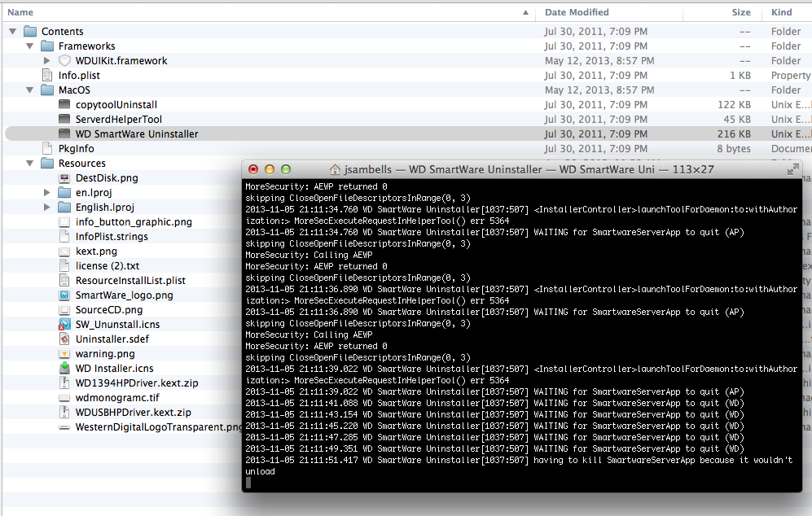Click the en.lproj folder icon

[64, 193]
